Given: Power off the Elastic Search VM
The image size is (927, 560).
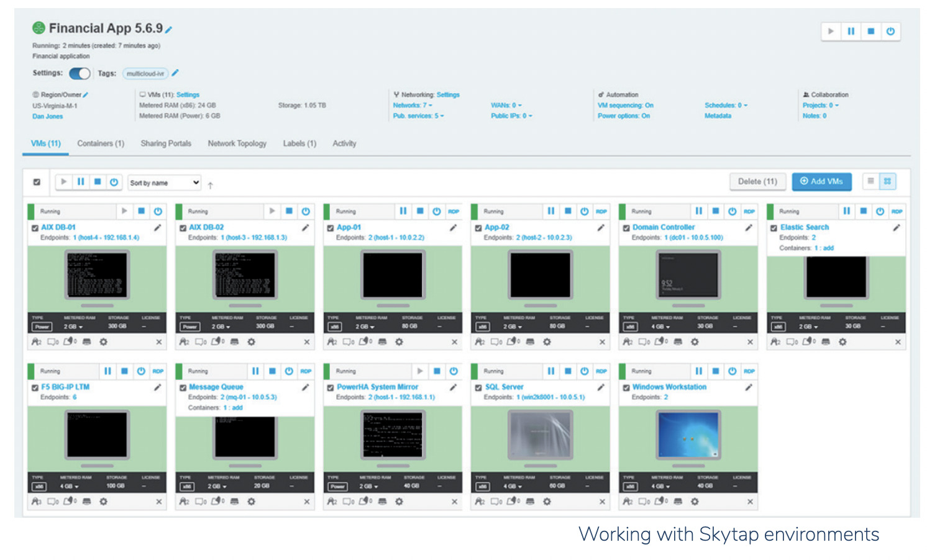Looking at the screenshot, I should (880, 211).
